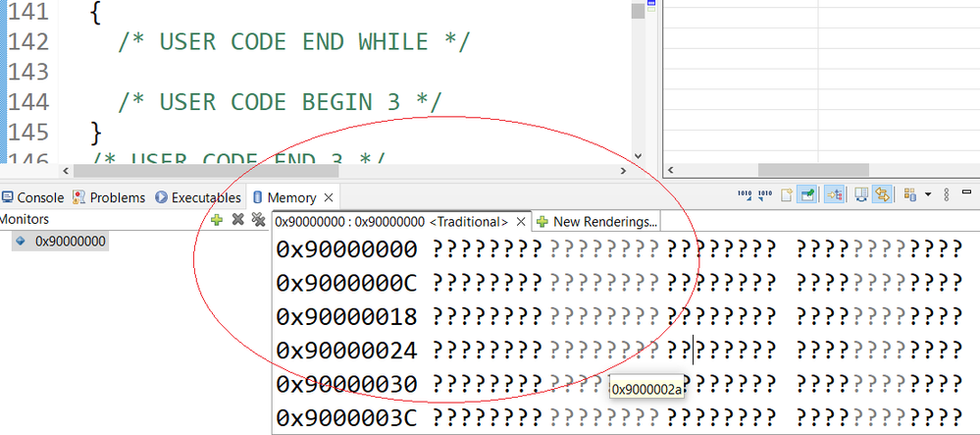The image size is (980, 435).
Task: Click right panel horizontal scrollbar thumb
Action: click(x=813, y=170)
